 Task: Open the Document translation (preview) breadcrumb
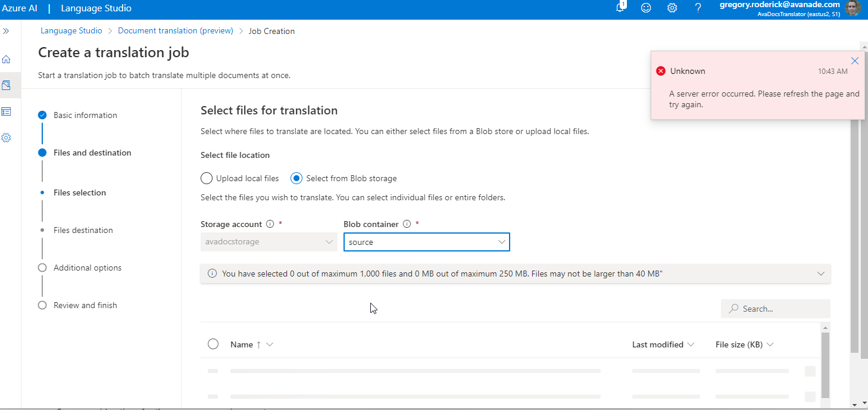pyautogui.click(x=175, y=30)
